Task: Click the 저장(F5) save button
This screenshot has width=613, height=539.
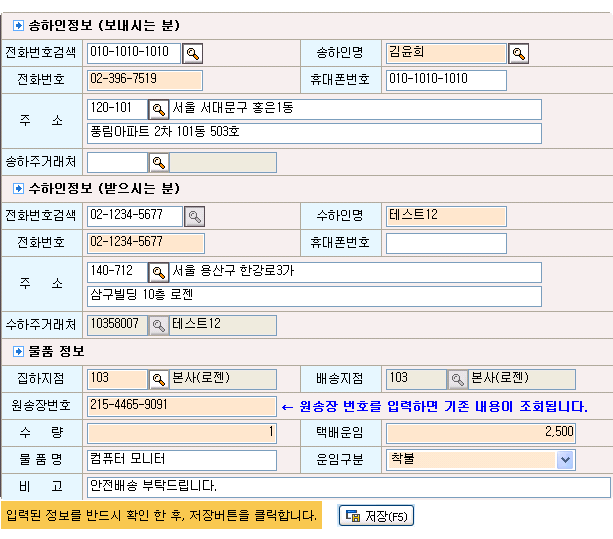Action: pyautogui.click(x=376, y=516)
